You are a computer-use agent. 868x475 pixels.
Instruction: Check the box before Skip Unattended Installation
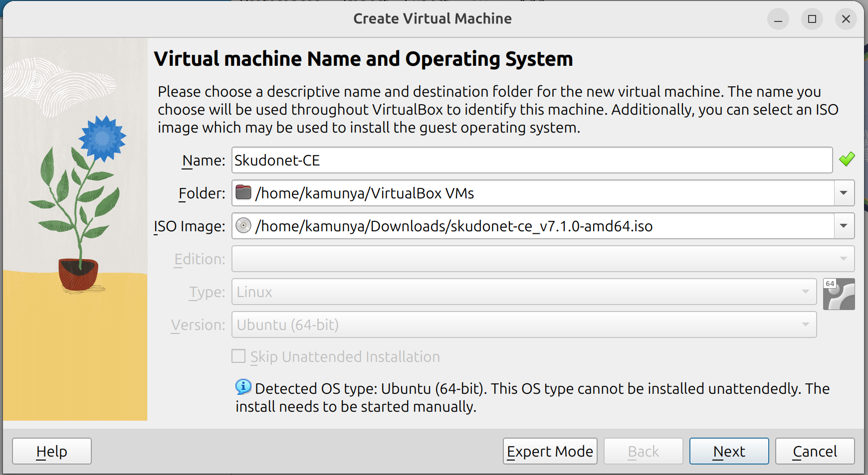pos(238,356)
